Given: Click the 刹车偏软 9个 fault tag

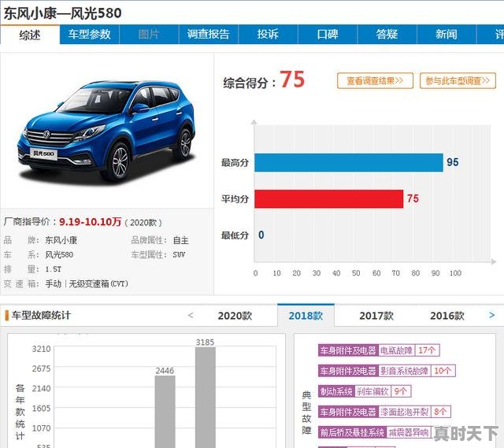Looking at the screenshot, I should click(x=365, y=391).
